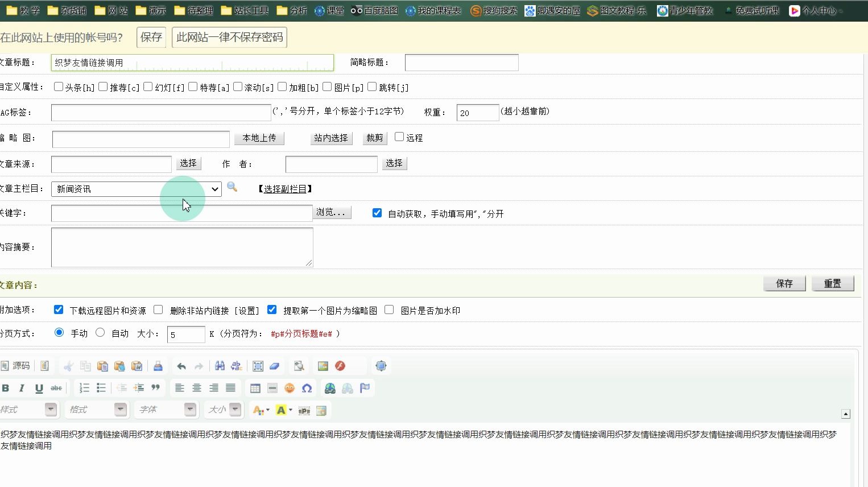Click the preview document icon
The width and height of the screenshot is (868, 487).
299,366
